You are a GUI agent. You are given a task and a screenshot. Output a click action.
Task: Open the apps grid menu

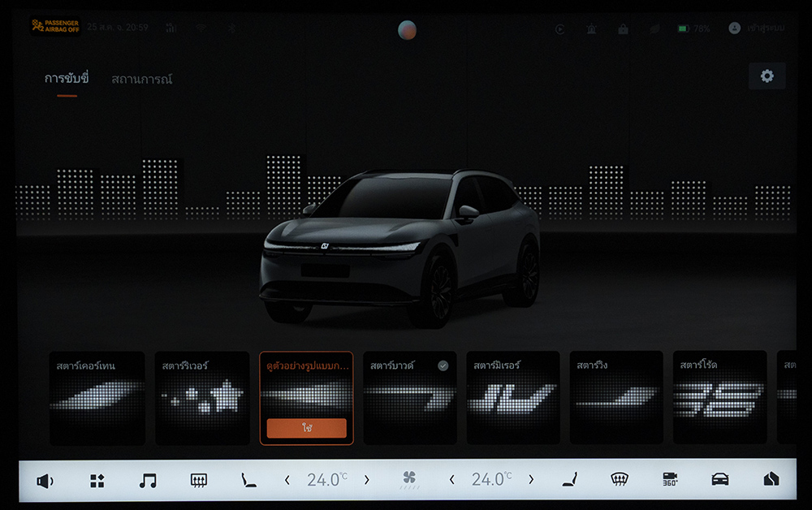coord(97,481)
